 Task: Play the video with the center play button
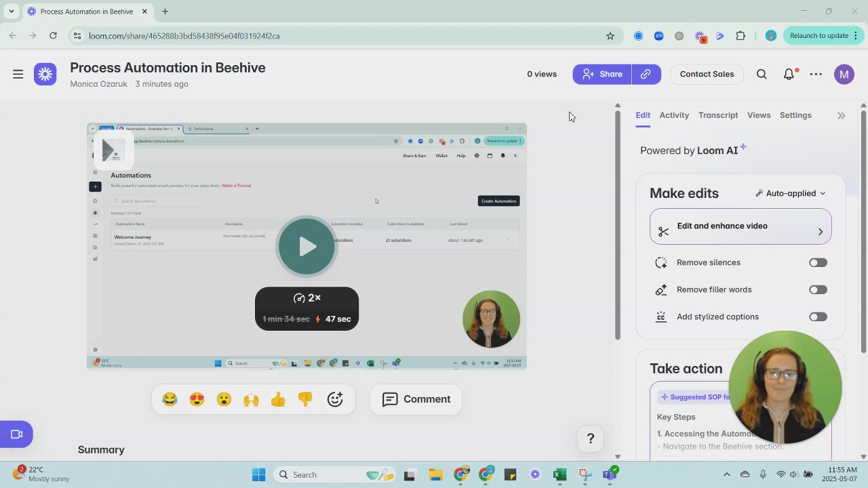307,246
